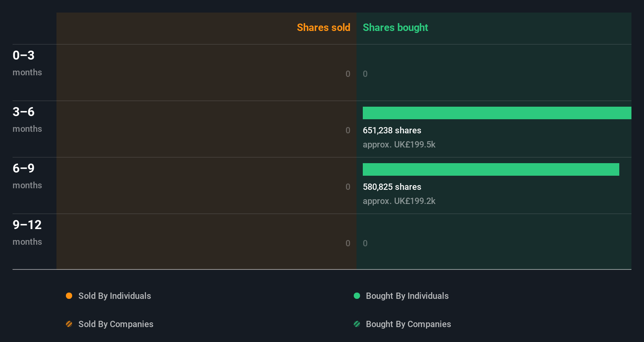Click the 9–12 months shares sold zero
The image size is (644, 342).
point(348,243)
